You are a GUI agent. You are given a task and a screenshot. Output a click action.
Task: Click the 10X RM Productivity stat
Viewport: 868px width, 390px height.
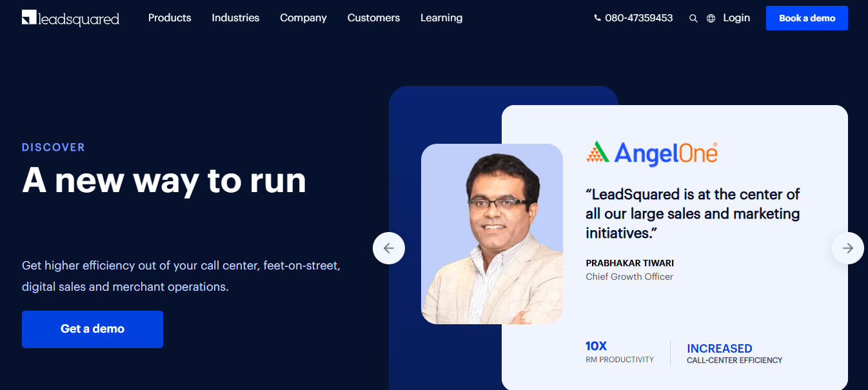coord(620,352)
